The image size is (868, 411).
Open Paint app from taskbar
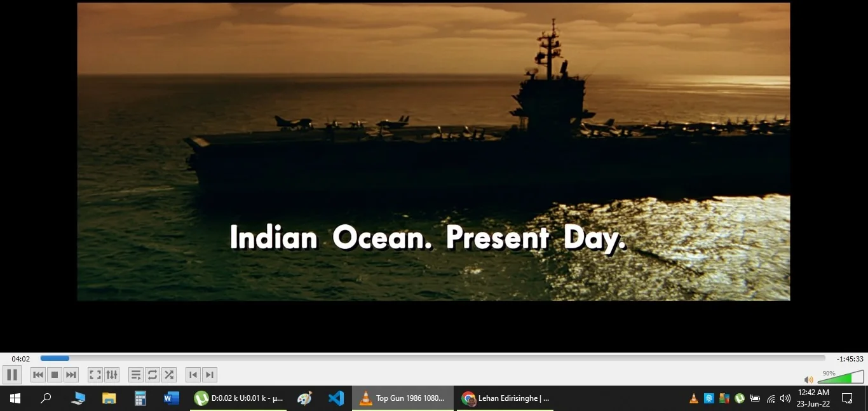tap(305, 398)
